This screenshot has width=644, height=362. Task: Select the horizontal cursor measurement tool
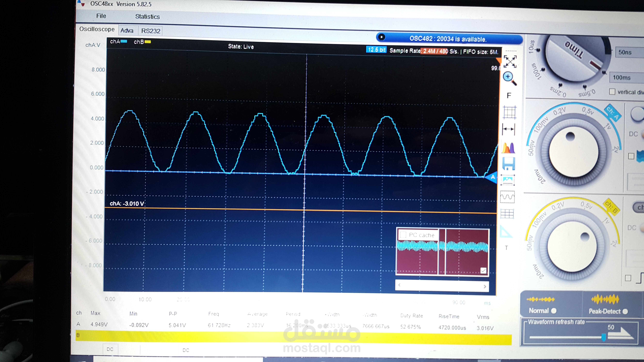tap(509, 129)
